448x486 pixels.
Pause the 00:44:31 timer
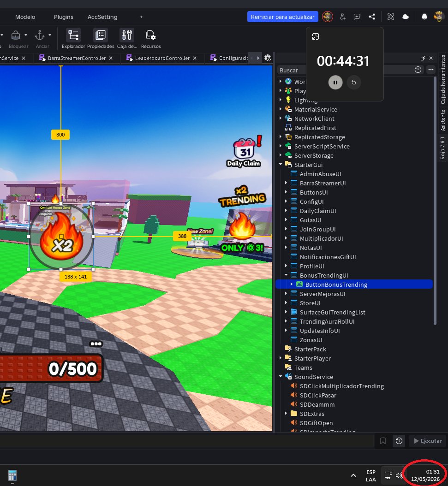click(335, 83)
